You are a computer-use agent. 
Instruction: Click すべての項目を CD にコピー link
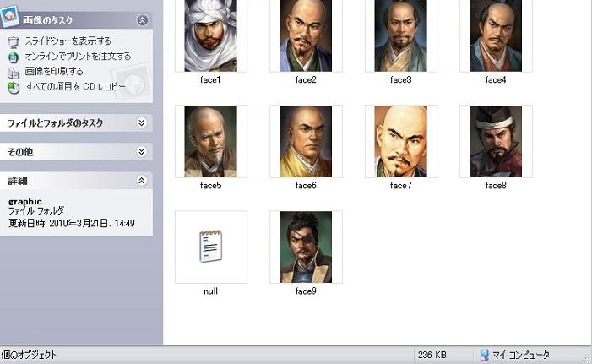(75, 86)
